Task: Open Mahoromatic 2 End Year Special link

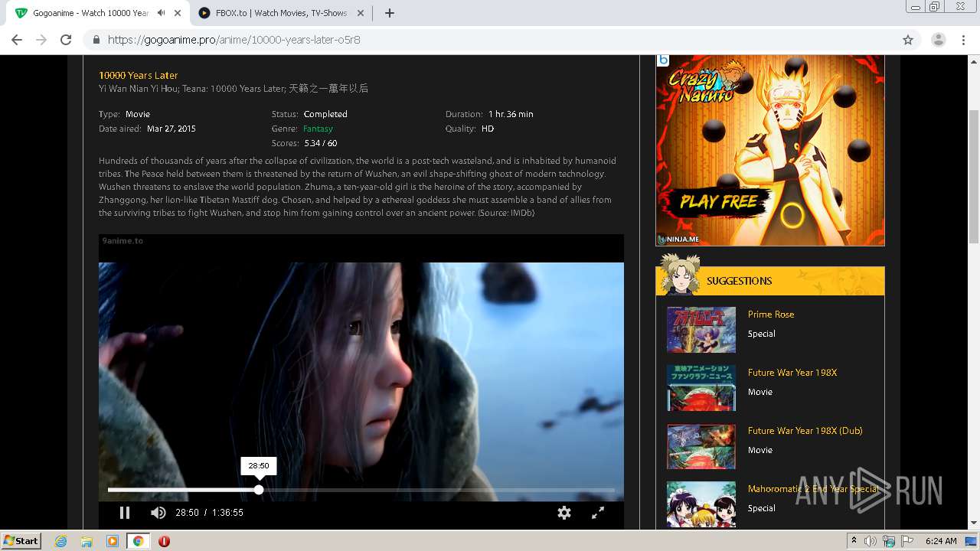Action: 813,489
